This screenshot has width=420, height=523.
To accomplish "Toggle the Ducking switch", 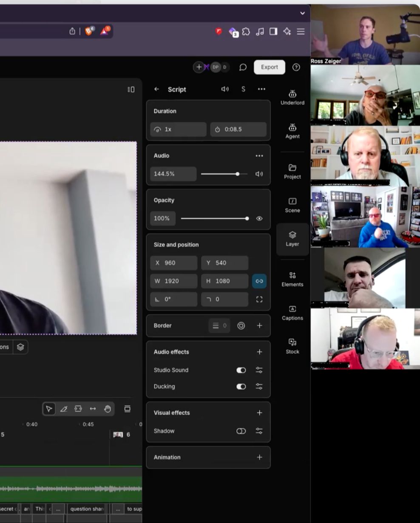I will pos(241,386).
